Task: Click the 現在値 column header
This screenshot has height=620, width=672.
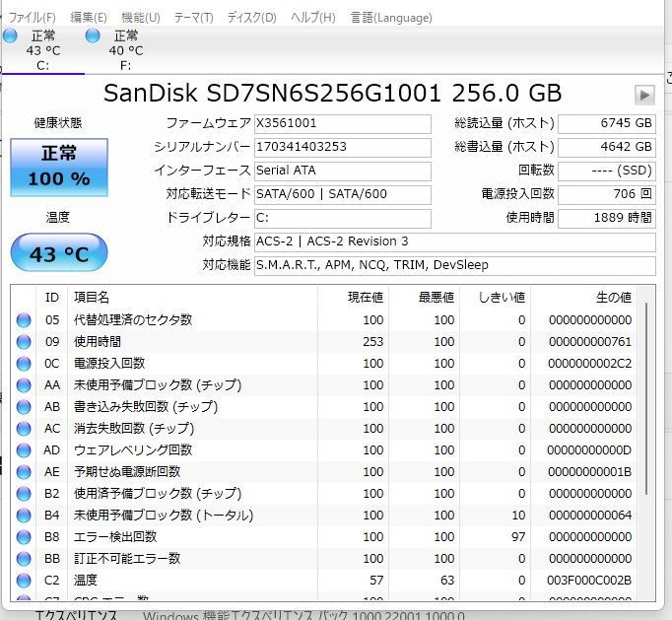Action: [x=353, y=297]
